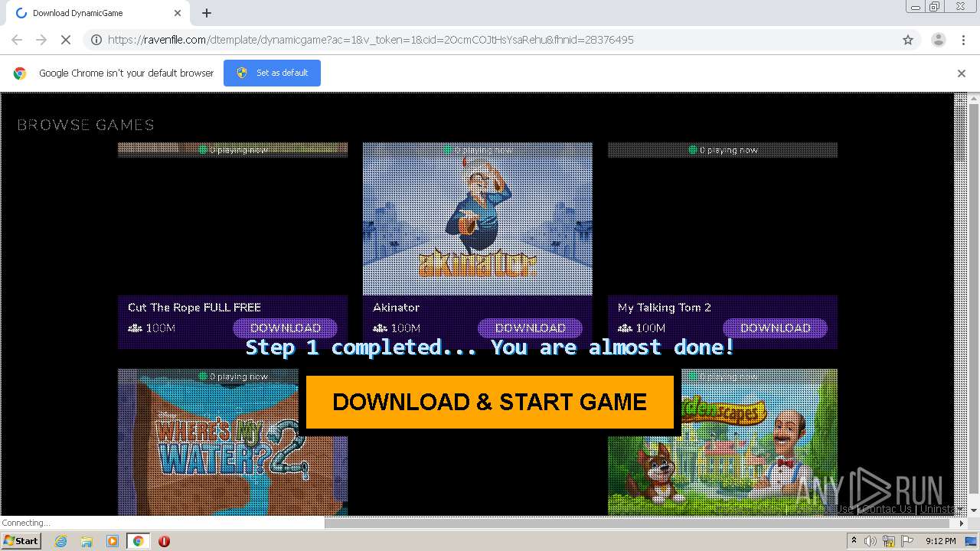980x551 pixels.
Task: Close the Download DynamicGame tab
Action: tap(178, 13)
